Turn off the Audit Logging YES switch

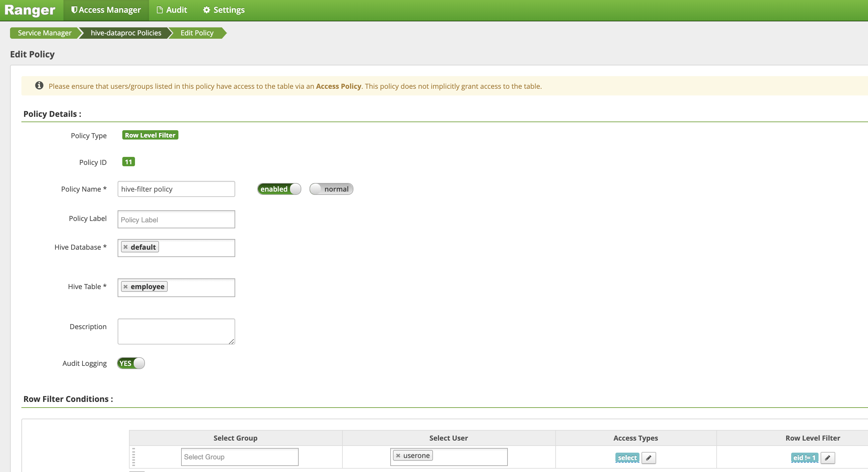pyautogui.click(x=131, y=363)
